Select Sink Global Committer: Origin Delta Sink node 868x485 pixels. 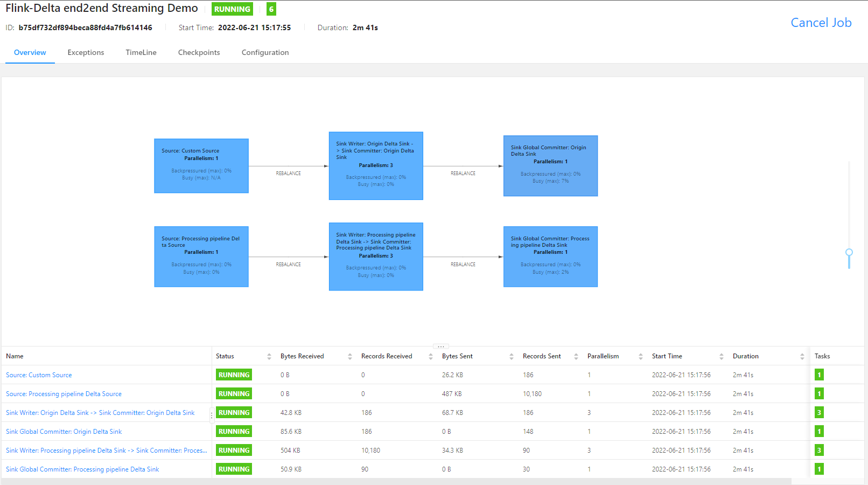(x=550, y=166)
